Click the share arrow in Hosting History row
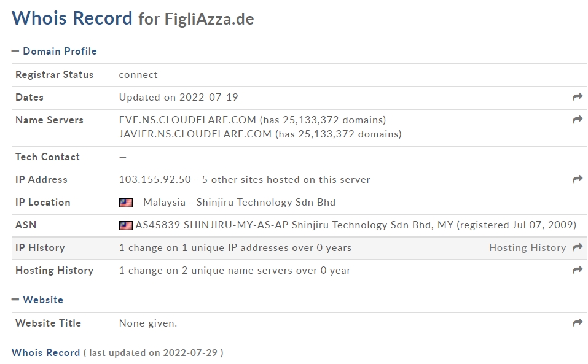Viewport: 588px width, 364px height. tap(578, 270)
